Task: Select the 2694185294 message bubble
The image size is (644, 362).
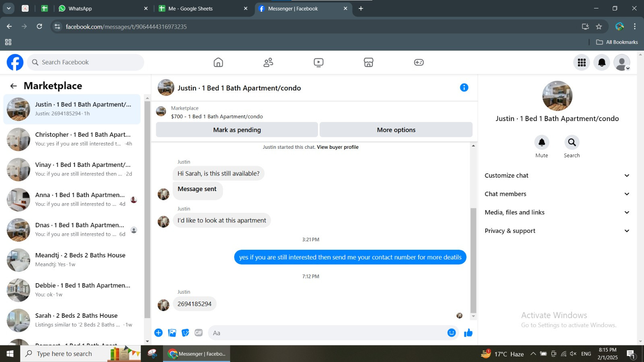Action: (x=194, y=304)
